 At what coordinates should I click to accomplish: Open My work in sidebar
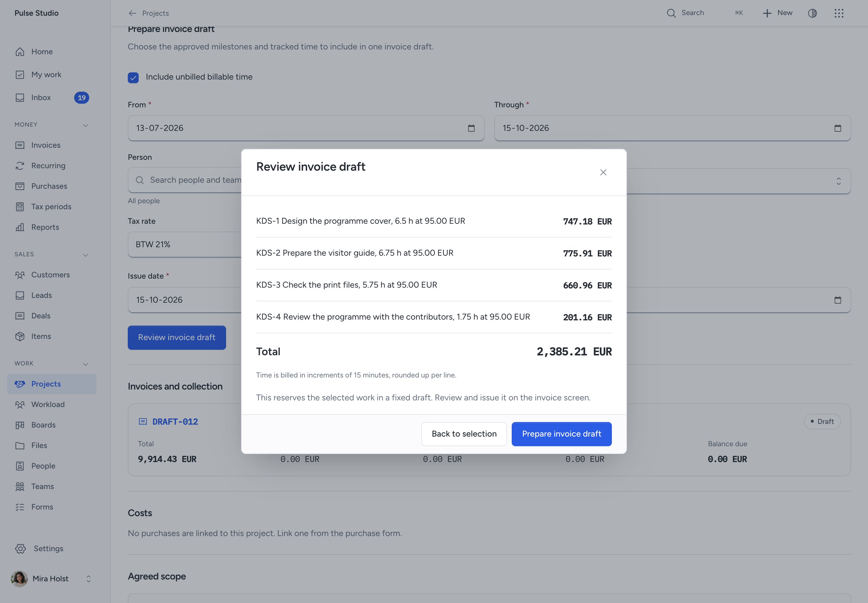(x=52, y=74)
